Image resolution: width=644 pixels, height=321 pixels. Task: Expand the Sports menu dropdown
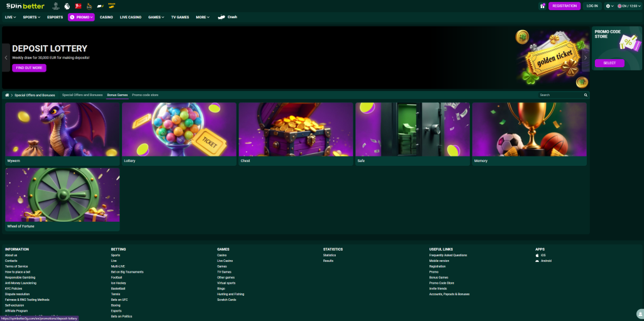coord(31,18)
